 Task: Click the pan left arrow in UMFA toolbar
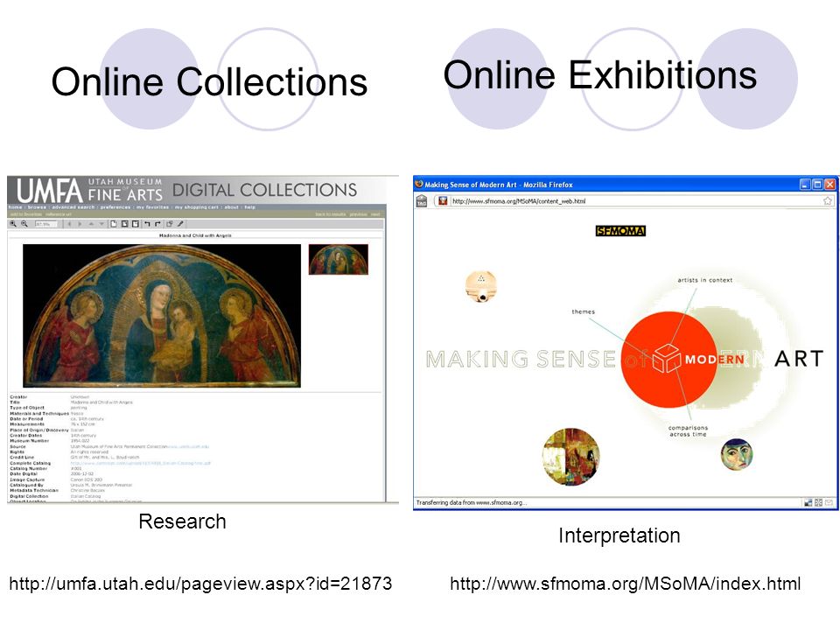point(68,224)
